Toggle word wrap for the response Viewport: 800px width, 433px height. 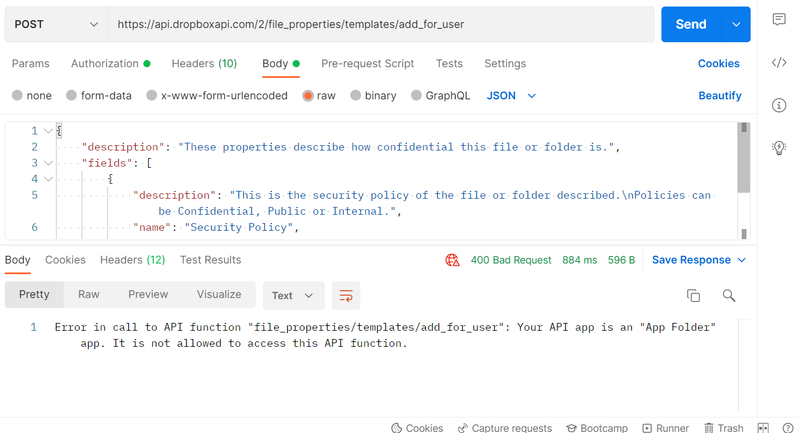[346, 295]
